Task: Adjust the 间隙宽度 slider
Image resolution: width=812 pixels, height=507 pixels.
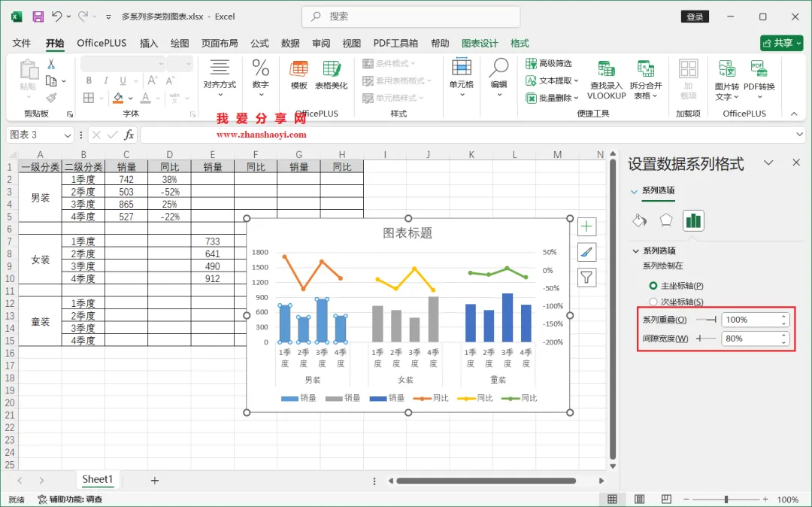Action: 706,339
